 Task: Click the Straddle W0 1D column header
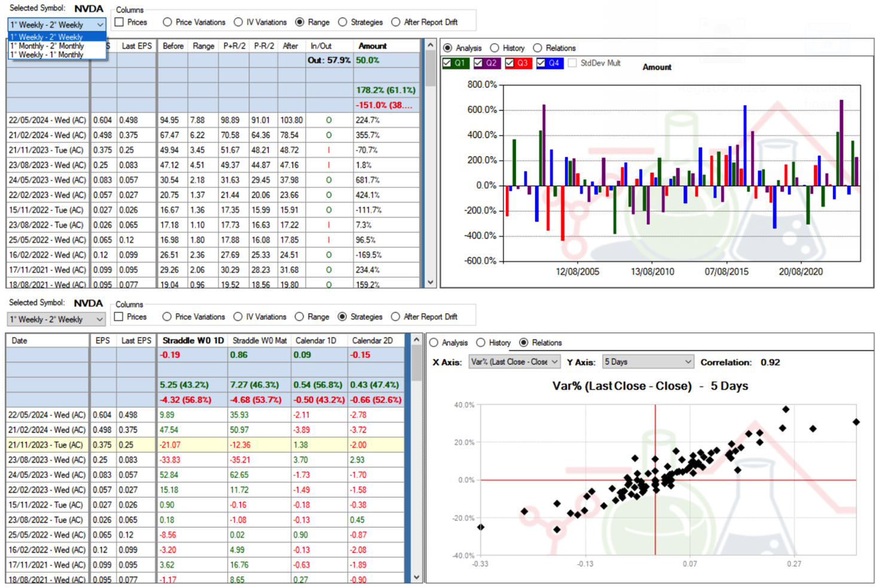click(x=193, y=341)
